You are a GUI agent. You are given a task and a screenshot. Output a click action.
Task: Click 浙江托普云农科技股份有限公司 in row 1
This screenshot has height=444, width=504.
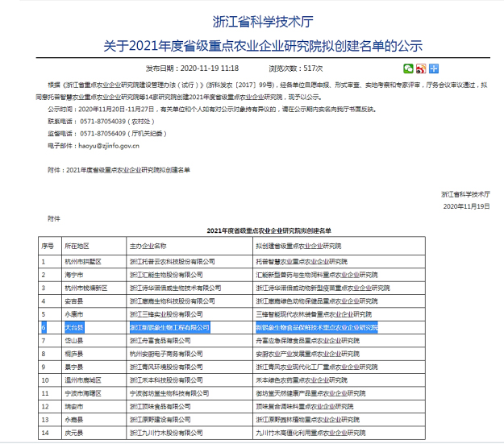[172, 262]
